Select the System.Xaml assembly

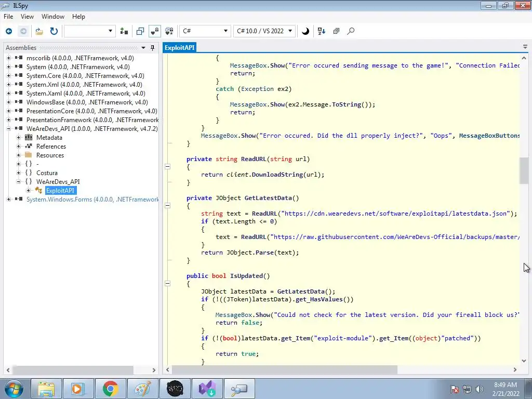[x=86, y=94]
